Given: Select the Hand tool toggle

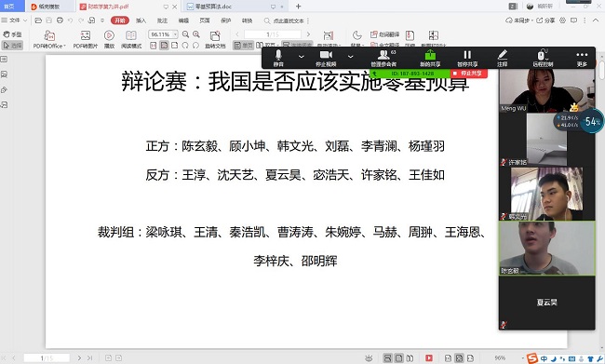Looking at the screenshot, I should point(12,34).
